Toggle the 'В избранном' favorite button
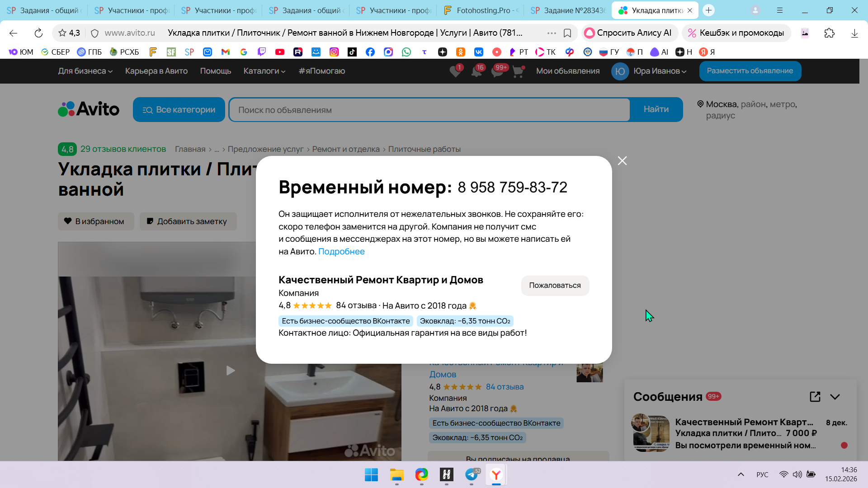The width and height of the screenshot is (868, 488). coord(96,221)
